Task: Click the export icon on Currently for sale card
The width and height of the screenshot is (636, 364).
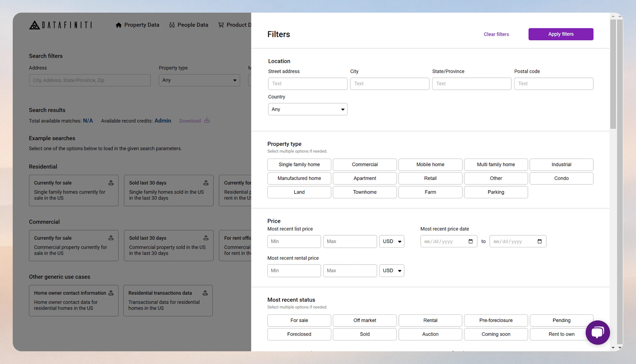Action: pyautogui.click(x=111, y=183)
